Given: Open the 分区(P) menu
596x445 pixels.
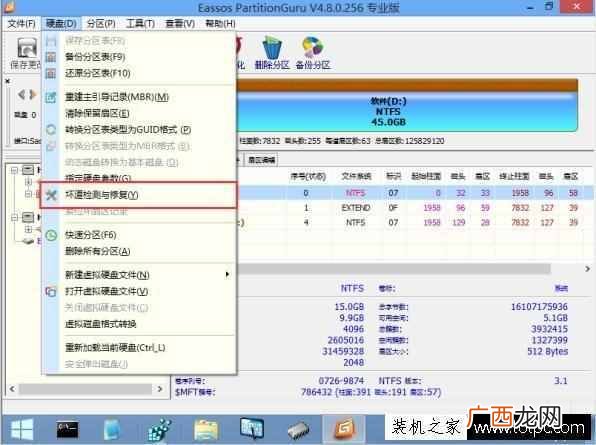Looking at the screenshot, I should 101,24.
